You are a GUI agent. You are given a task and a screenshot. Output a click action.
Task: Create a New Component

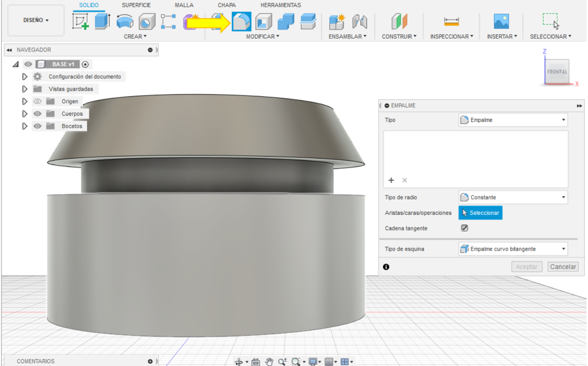point(337,22)
